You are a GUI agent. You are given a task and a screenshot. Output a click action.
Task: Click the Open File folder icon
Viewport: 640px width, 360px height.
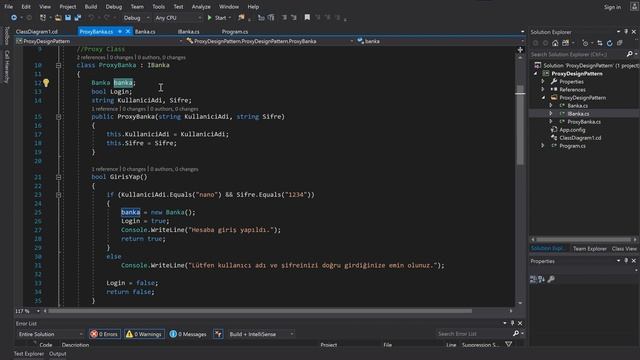pyautogui.click(x=58, y=18)
